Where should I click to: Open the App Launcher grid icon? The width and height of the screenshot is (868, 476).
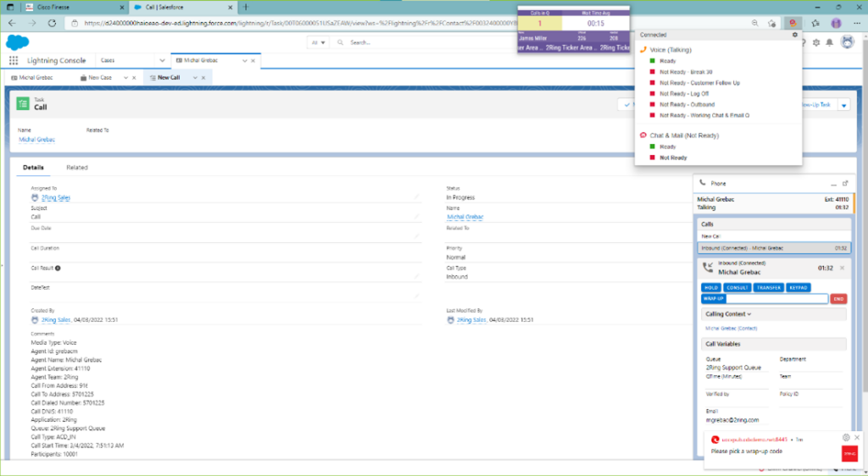14,60
